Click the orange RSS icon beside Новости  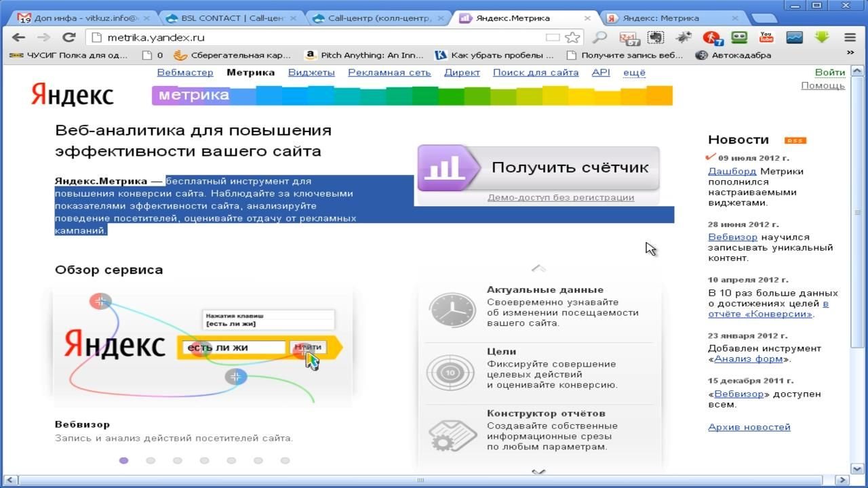point(795,140)
